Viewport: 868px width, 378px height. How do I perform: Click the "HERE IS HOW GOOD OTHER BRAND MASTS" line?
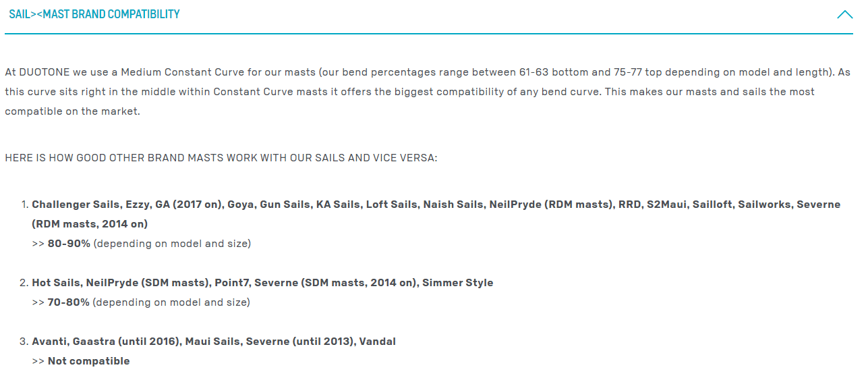coord(221,157)
